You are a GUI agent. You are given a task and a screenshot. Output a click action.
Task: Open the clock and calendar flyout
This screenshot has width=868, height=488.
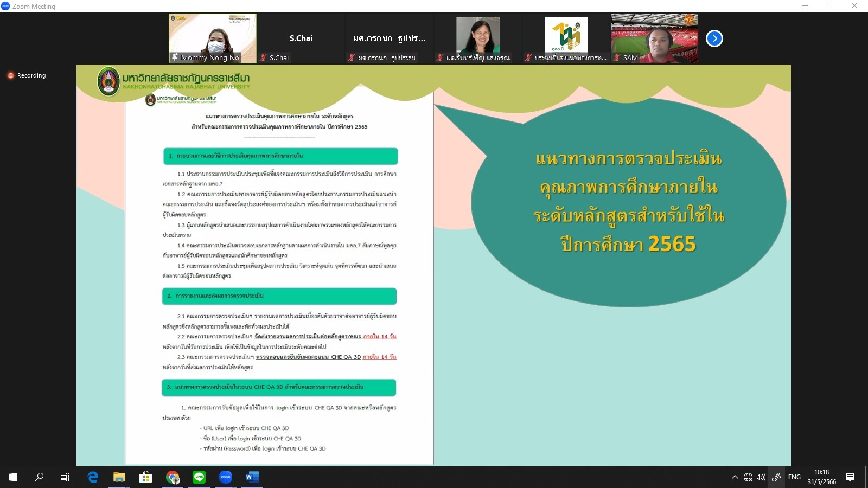point(821,477)
